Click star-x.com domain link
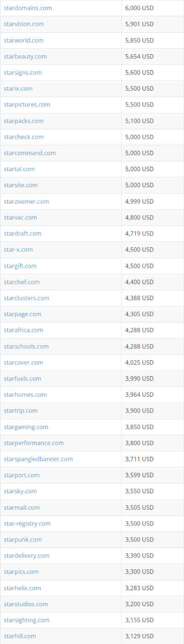The width and height of the screenshot is (184, 644). tap(18, 250)
